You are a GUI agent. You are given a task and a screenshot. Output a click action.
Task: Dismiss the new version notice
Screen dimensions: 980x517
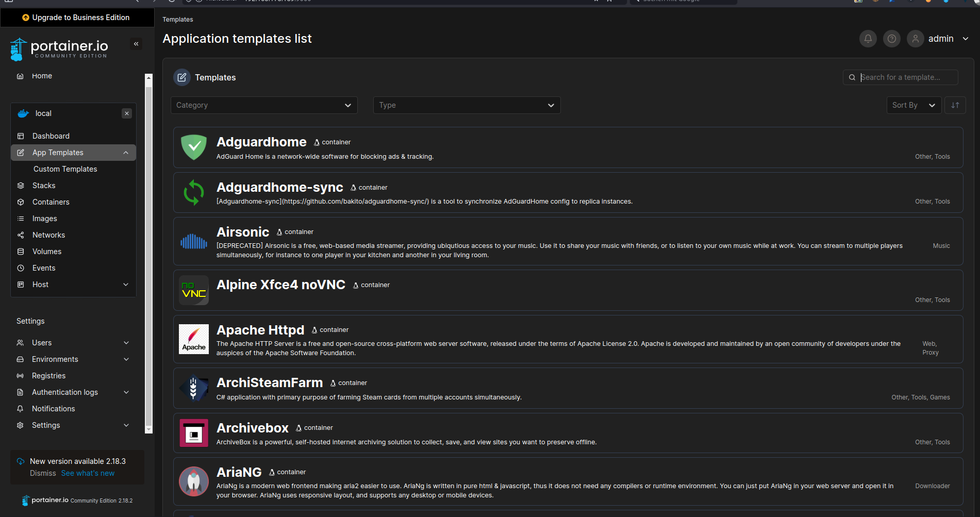coord(43,473)
